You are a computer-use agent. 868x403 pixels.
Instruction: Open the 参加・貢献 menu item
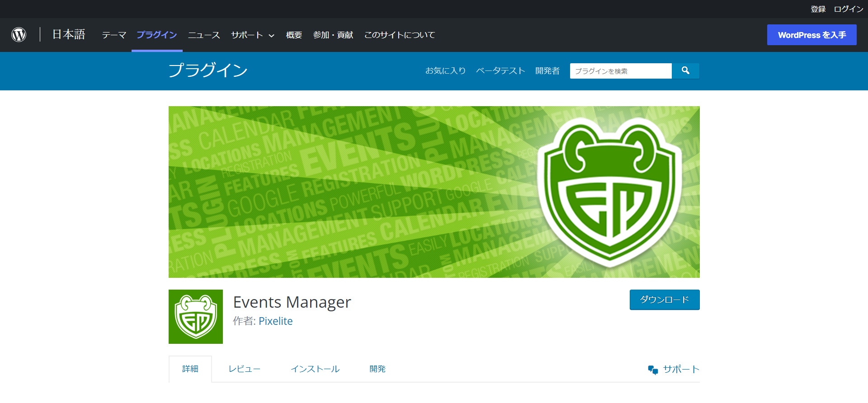coord(333,35)
